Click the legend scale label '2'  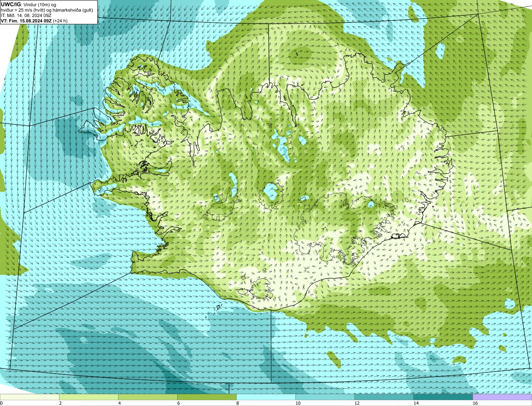60,403
